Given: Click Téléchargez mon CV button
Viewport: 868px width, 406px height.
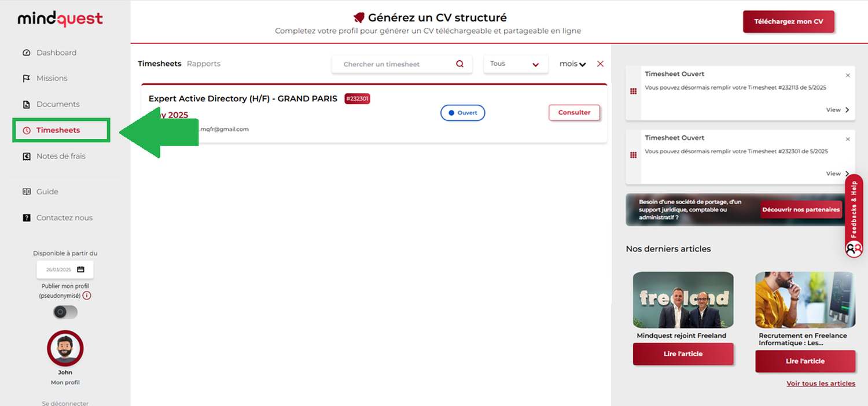Looking at the screenshot, I should click(x=789, y=21).
